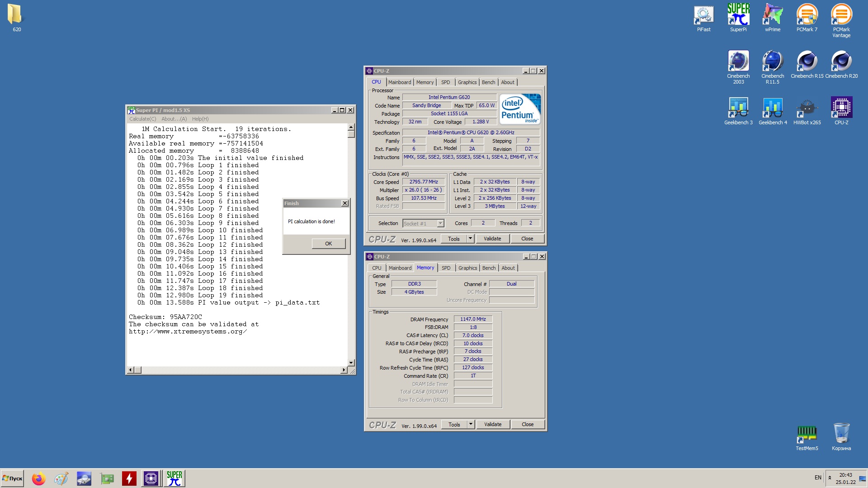Click left arrow of Super PI horizontal scrollbar
868x488 pixels.
[130, 370]
